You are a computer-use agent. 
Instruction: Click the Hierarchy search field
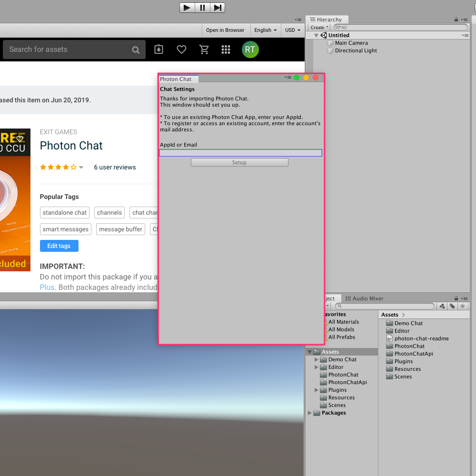pyautogui.click(x=400, y=27)
